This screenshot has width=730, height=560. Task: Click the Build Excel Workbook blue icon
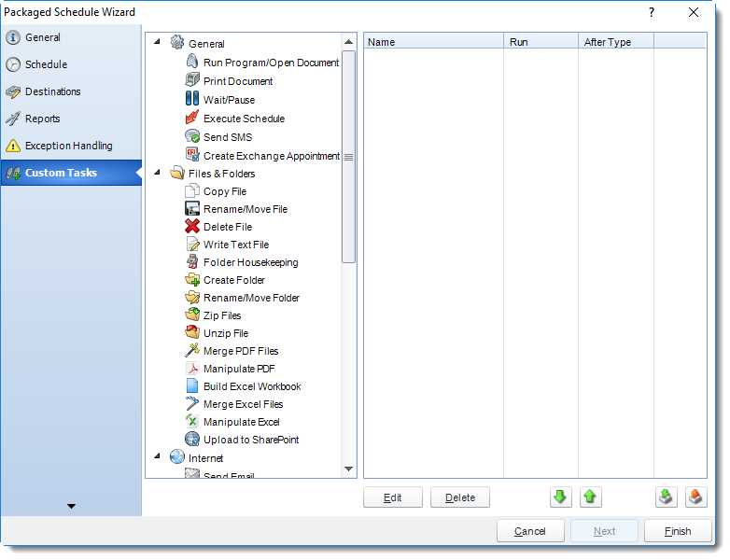tap(192, 385)
